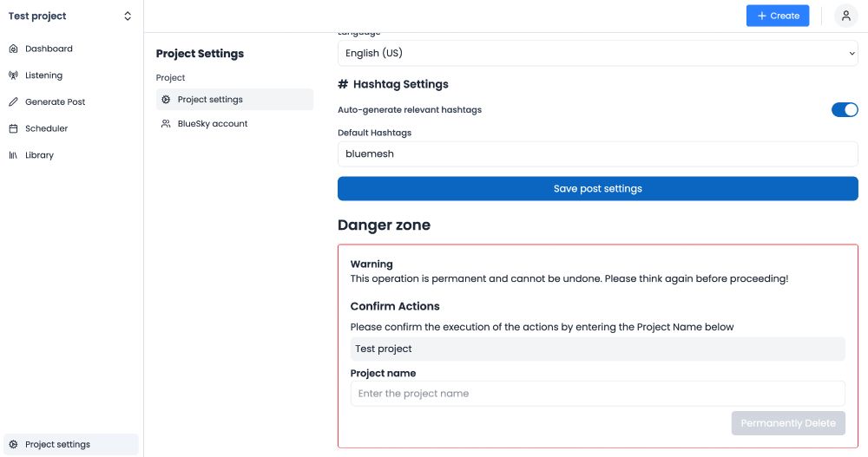
Task: Focus the Project name input field
Action: 597,394
